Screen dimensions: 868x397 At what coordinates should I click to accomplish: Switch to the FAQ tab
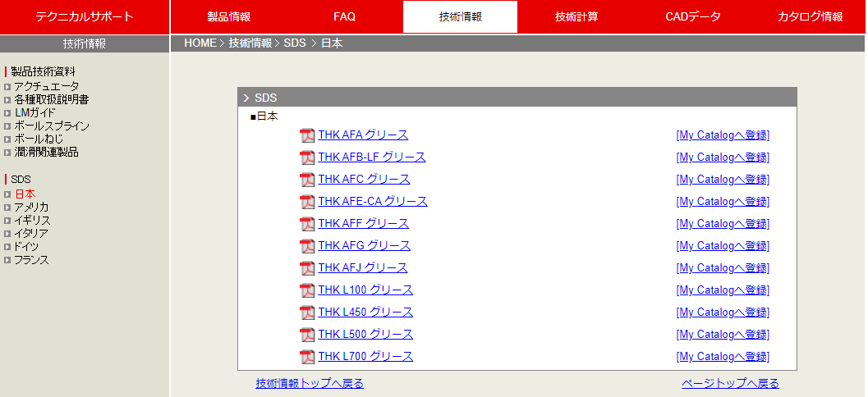344,16
